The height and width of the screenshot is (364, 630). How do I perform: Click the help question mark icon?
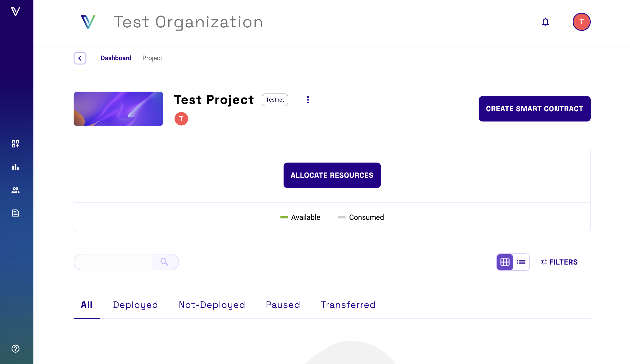(x=15, y=349)
